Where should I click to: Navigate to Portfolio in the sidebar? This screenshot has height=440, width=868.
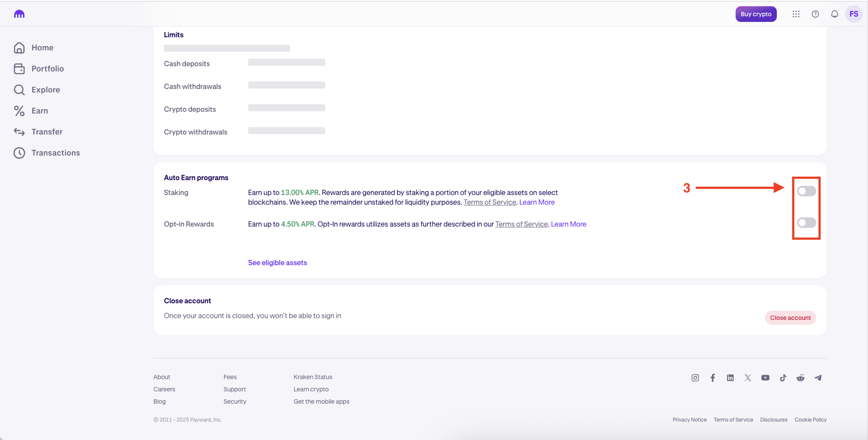click(47, 68)
